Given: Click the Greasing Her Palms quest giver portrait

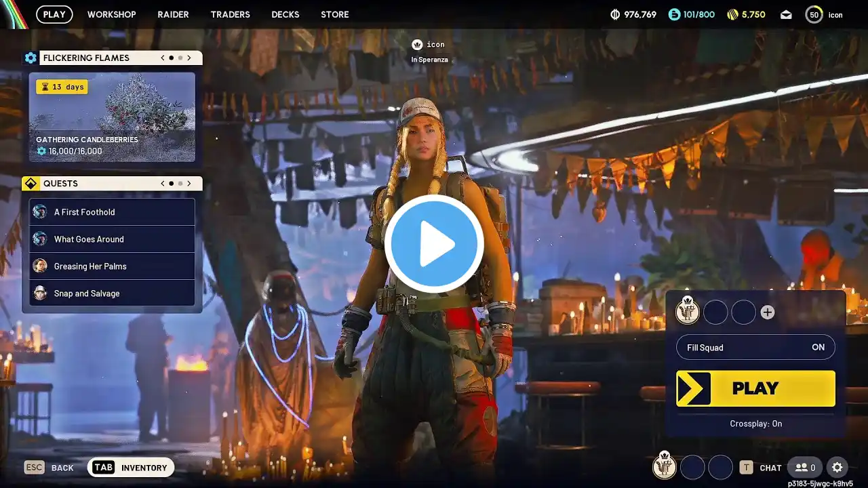Looking at the screenshot, I should point(40,266).
